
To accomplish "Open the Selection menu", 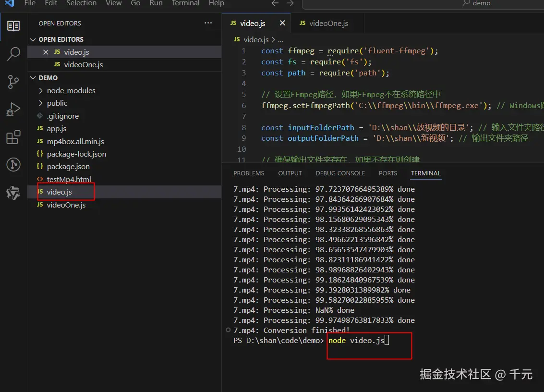I will [x=82, y=3].
